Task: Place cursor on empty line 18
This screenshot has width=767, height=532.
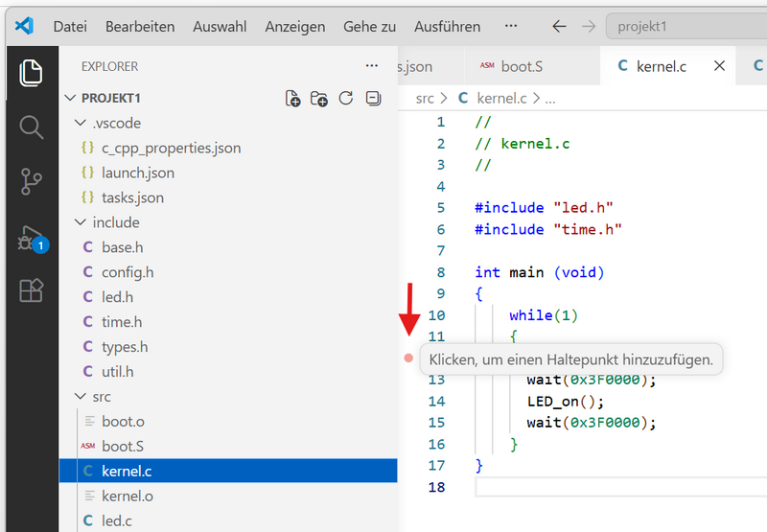Action: pos(620,487)
